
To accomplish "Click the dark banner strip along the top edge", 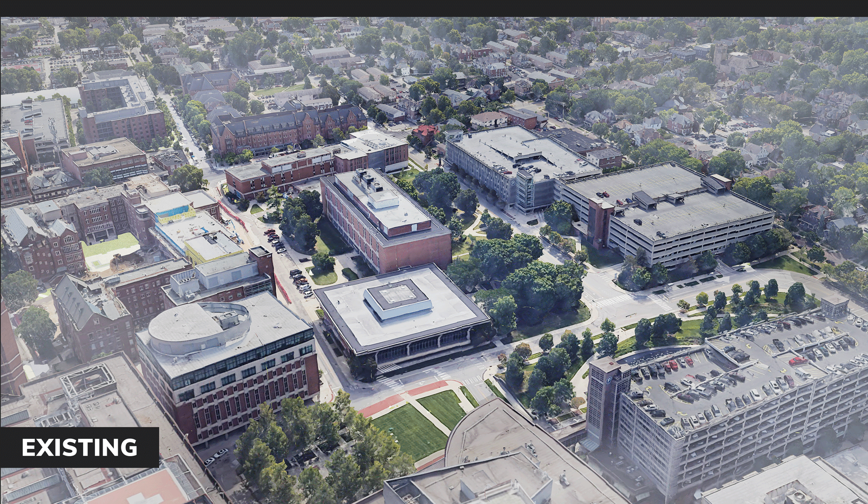I will (x=434, y=5).
